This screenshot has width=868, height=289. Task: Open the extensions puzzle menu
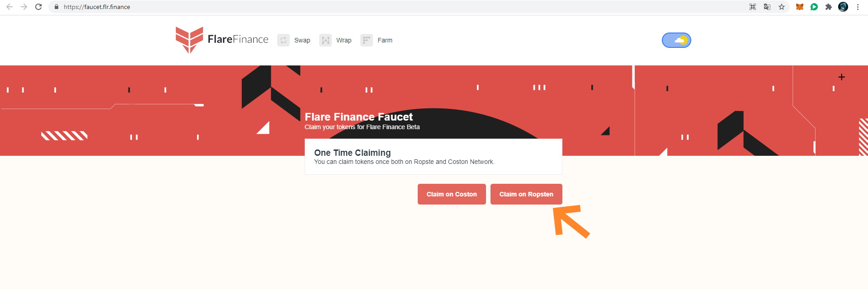pyautogui.click(x=829, y=7)
